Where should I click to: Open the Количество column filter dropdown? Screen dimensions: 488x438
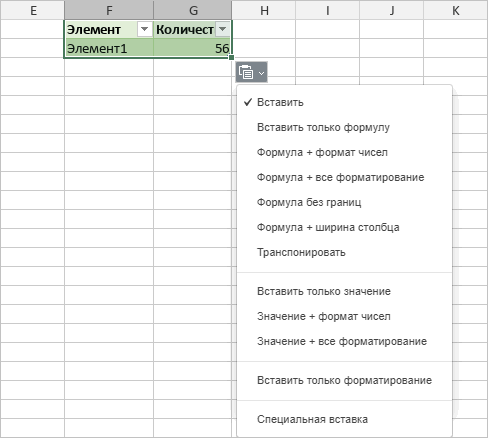[x=222, y=29]
